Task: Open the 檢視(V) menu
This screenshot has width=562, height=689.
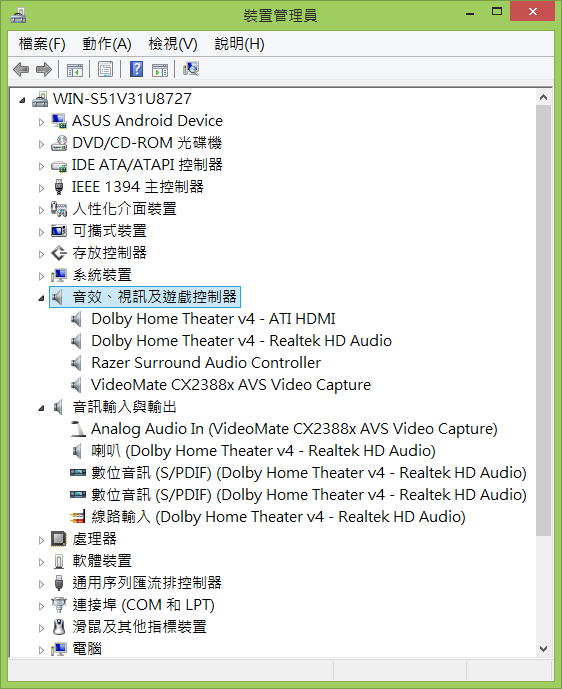Action: pos(173,44)
